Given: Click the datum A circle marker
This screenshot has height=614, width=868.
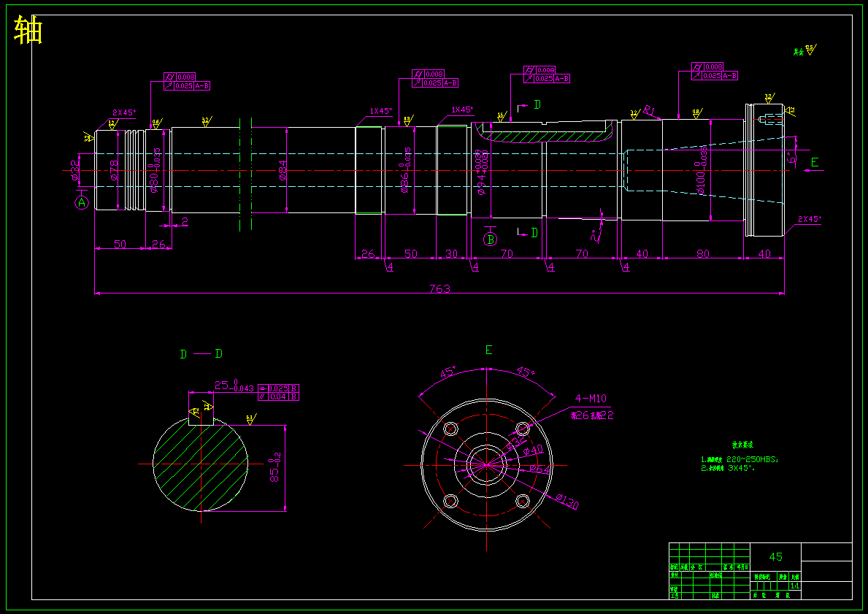Looking at the screenshot, I should pos(82,203).
